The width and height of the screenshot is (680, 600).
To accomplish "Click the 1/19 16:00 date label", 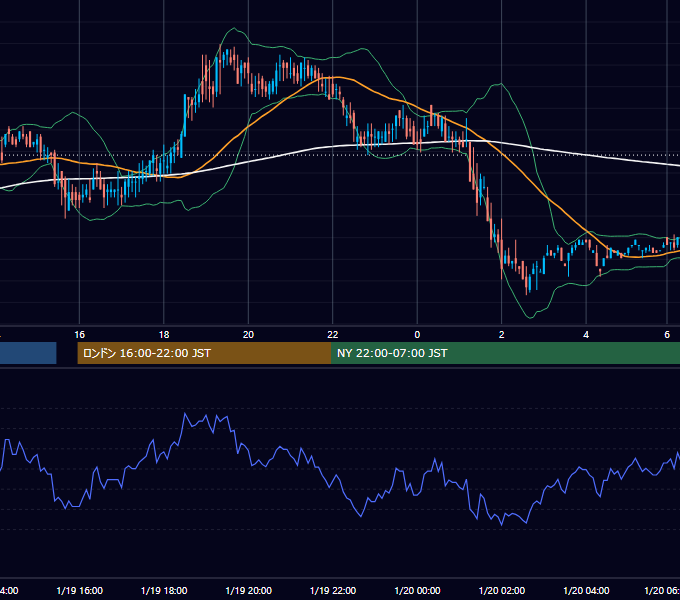I will click(x=80, y=591).
